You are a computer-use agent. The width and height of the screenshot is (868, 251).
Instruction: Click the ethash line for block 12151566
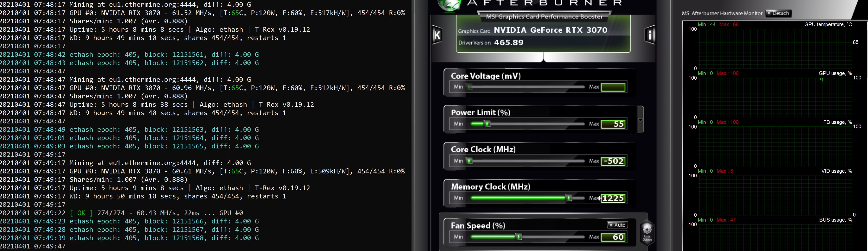(129, 221)
